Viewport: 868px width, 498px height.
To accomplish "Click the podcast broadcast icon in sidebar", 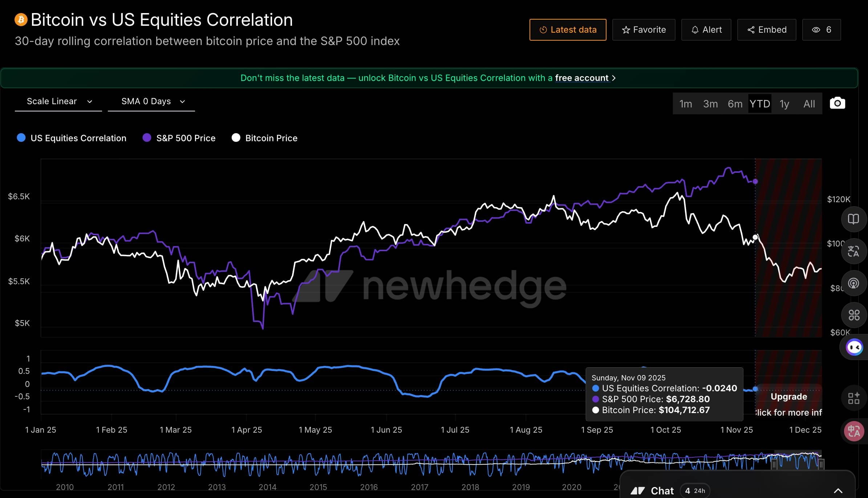I will click(x=853, y=283).
